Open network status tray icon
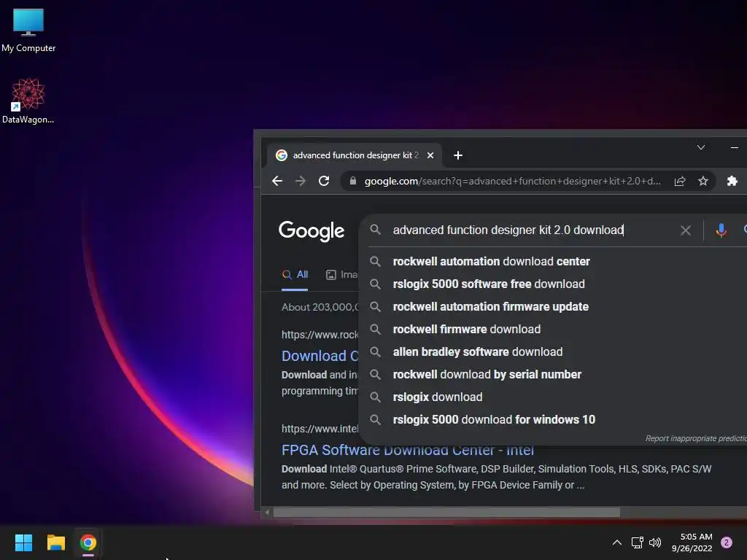747x560 pixels. (x=638, y=542)
